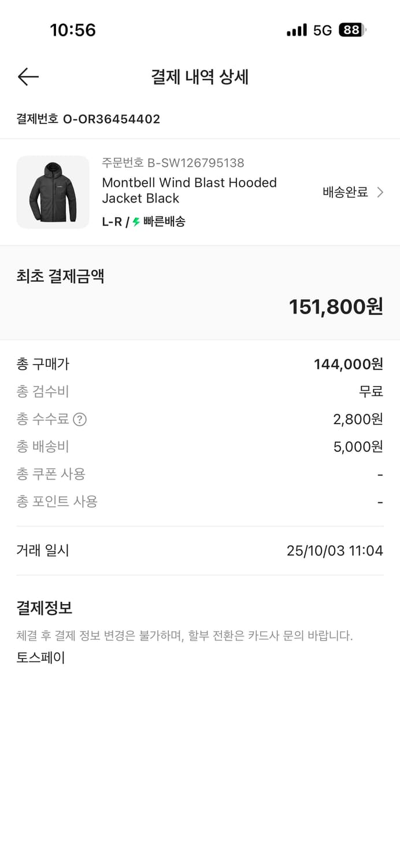
Task: Open the 배송완료 delivery status
Action: click(345, 193)
